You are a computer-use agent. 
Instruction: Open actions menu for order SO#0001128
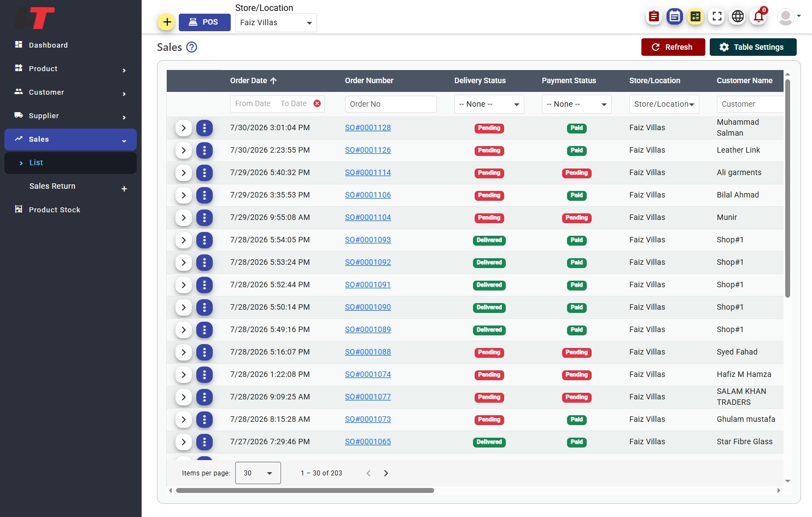click(x=205, y=128)
